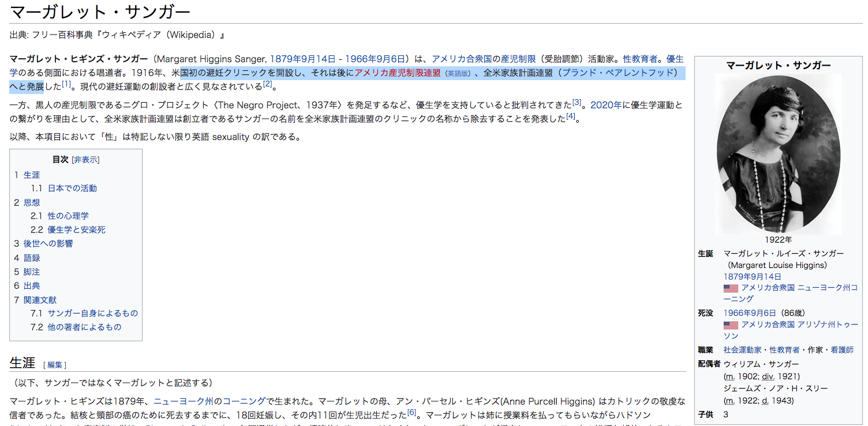This screenshot has height=426, width=868.
Task: Open 作家 link in the 職業 row
Action: click(815, 350)
